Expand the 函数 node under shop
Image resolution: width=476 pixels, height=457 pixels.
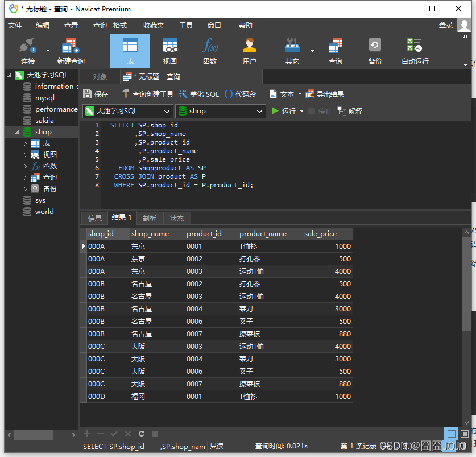[x=25, y=166]
